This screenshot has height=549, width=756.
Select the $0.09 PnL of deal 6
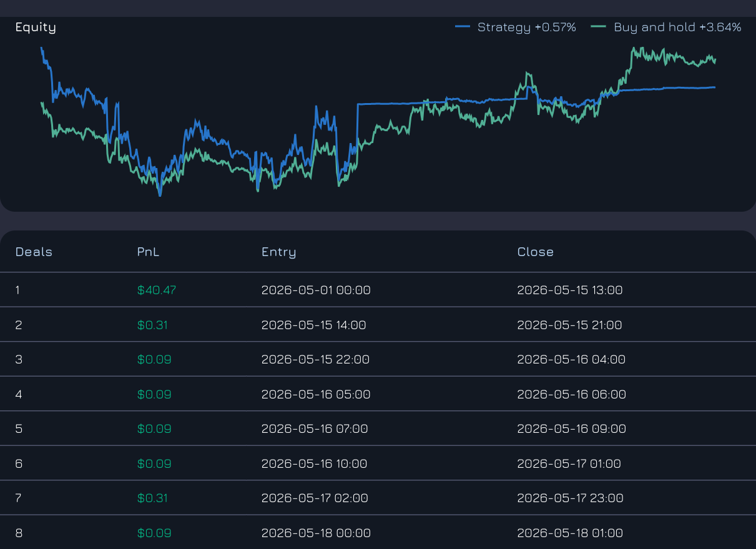[x=154, y=463]
